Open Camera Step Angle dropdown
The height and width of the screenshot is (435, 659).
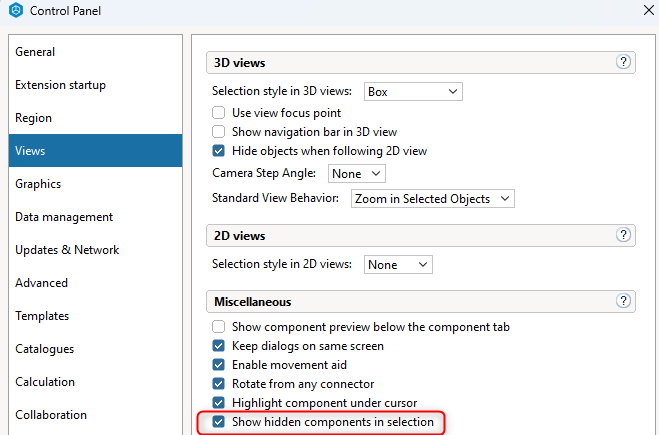click(x=356, y=174)
